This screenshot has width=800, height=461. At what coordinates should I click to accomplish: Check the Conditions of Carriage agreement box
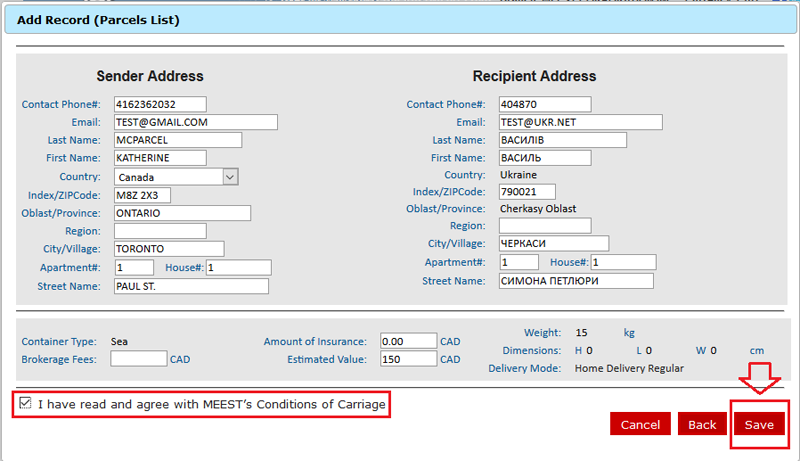point(25,404)
